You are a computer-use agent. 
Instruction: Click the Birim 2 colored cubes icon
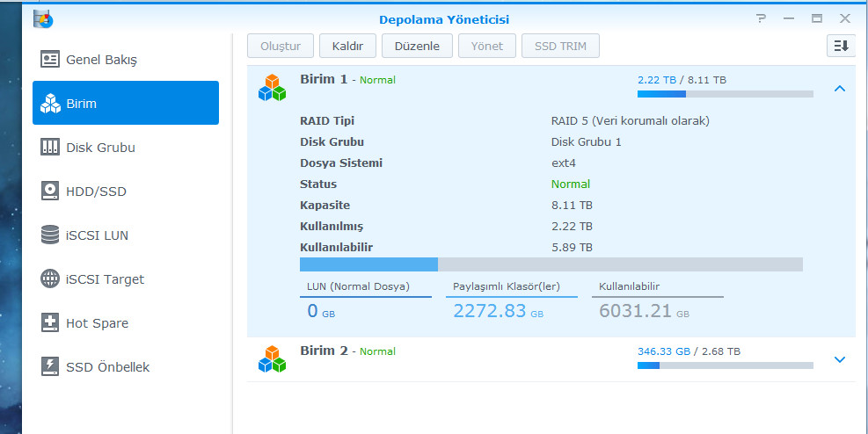tap(272, 358)
